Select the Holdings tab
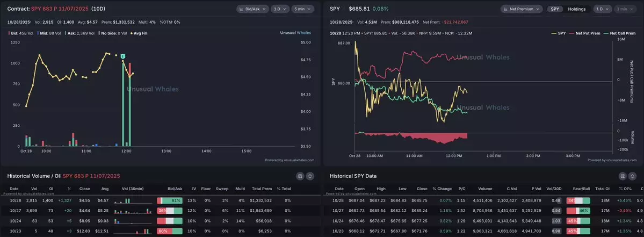Screen dimensions: 644x237 pos(576,9)
